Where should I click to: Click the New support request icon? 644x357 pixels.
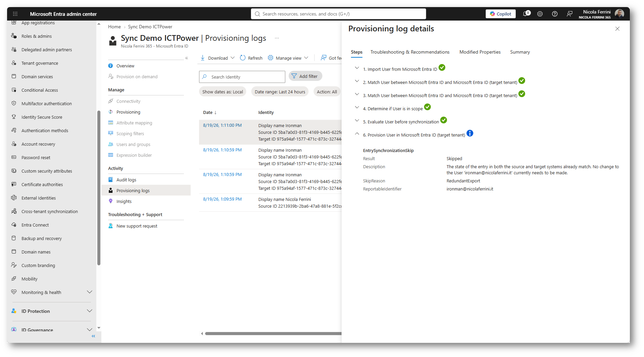point(110,226)
